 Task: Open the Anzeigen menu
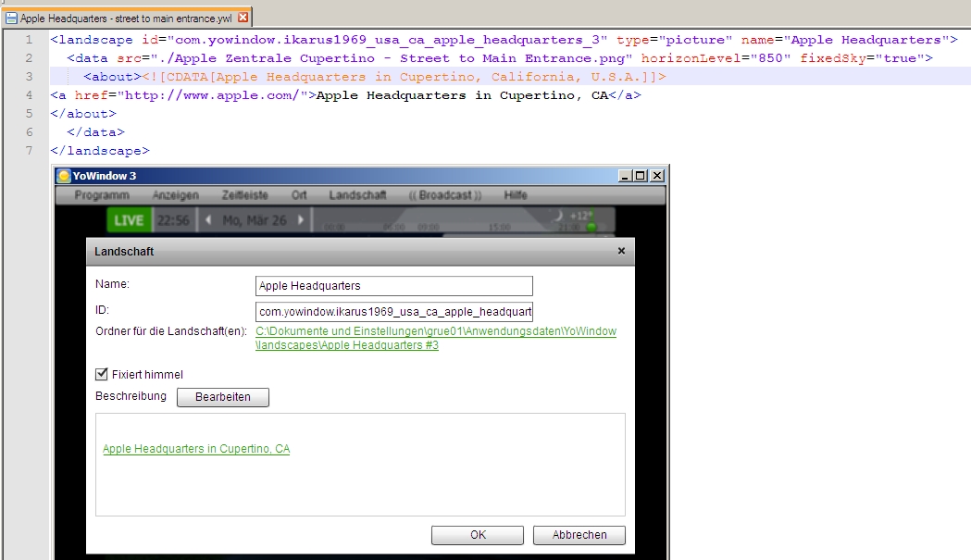175,195
